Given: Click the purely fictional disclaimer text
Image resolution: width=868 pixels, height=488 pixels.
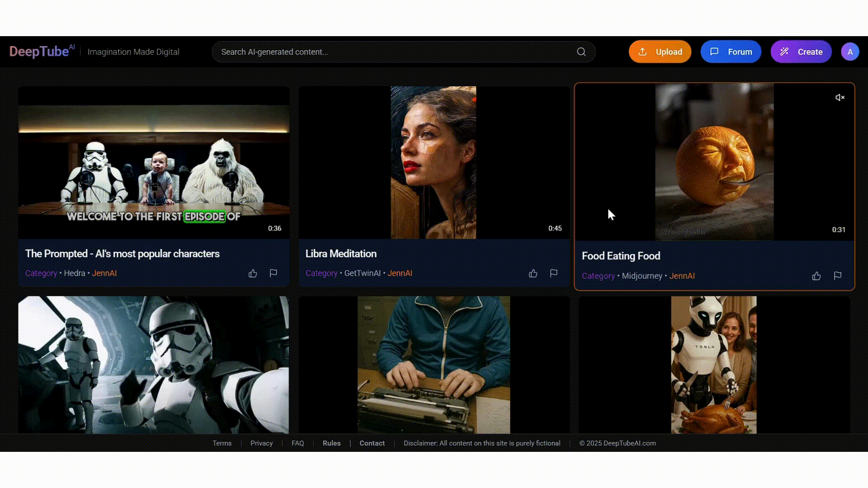Looking at the screenshot, I should coord(482,443).
